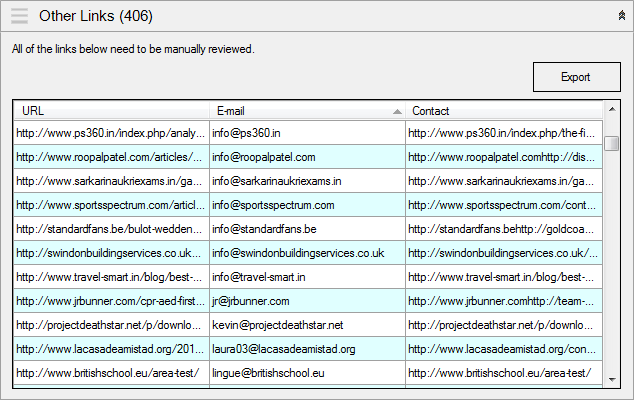Select the info@sarkarinaukriexams.in cell

307,181
